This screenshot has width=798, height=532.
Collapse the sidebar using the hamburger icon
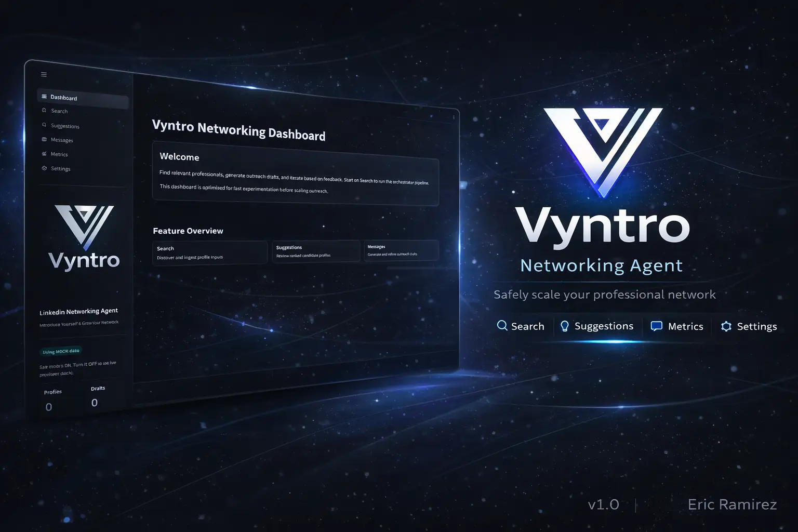(44, 74)
